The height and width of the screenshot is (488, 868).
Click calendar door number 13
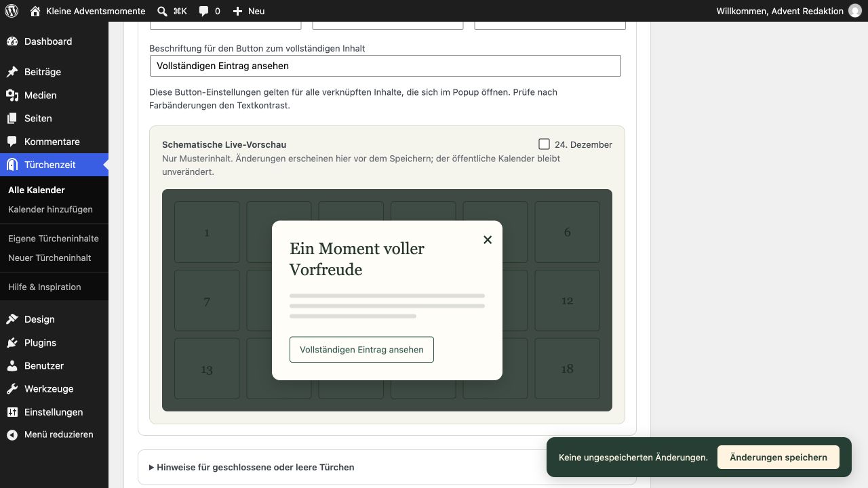tap(207, 369)
